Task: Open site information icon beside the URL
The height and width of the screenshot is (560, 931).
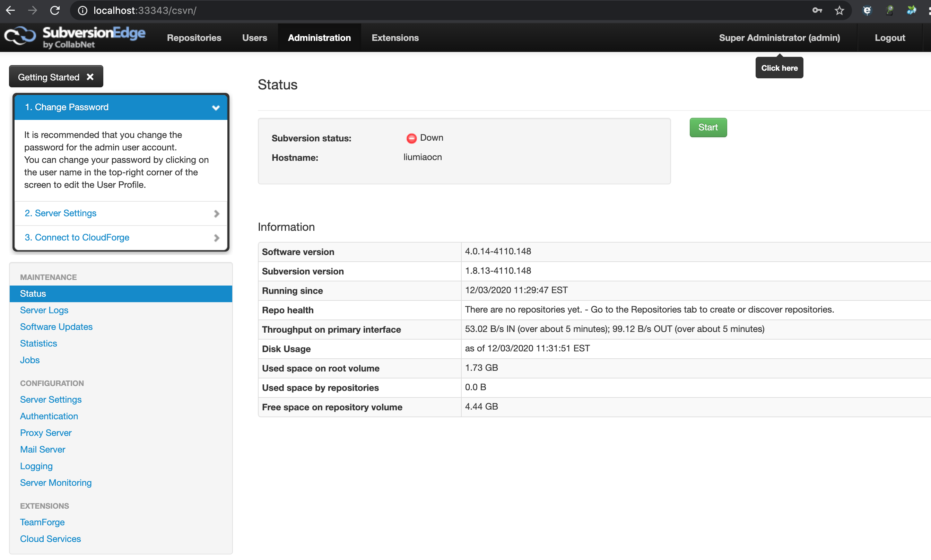Action: pos(82,10)
